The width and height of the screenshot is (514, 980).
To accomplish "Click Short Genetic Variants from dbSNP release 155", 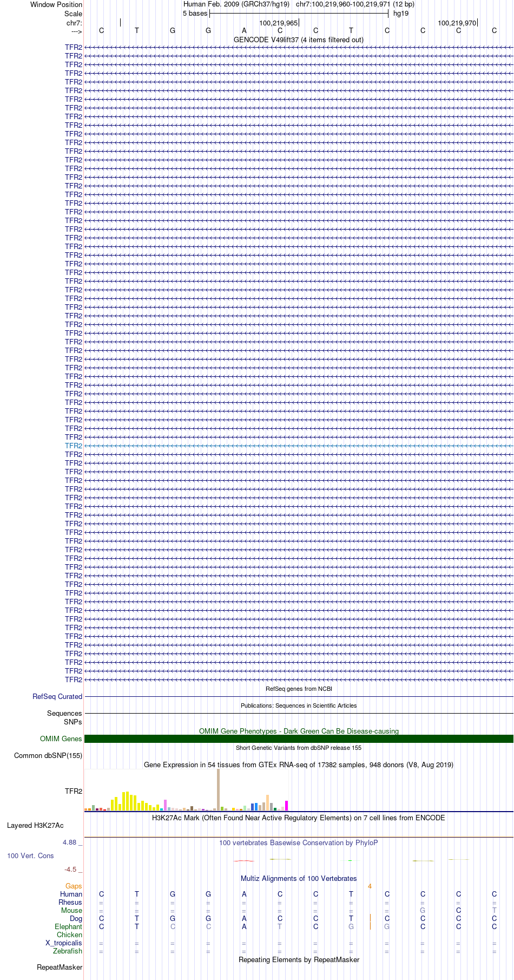I will click(x=299, y=748).
